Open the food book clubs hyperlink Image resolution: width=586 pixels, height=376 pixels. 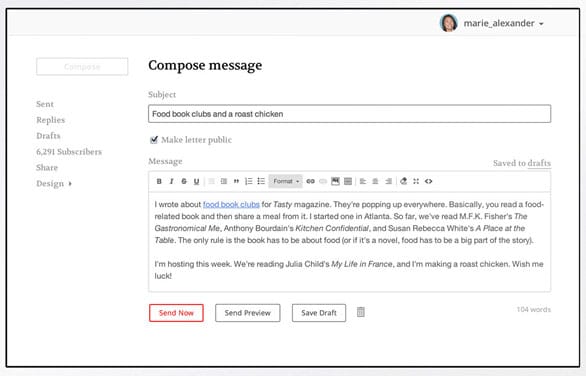231,204
